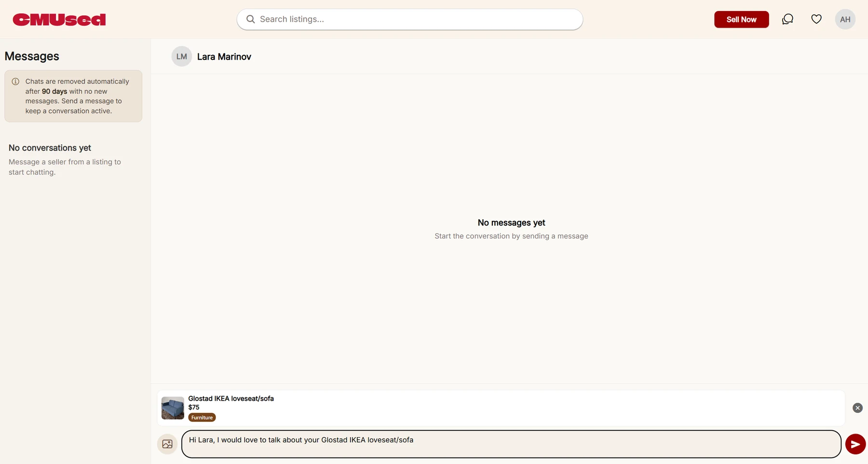Select the Furniture category tag
The height and width of the screenshot is (464, 868).
[202, 417]
